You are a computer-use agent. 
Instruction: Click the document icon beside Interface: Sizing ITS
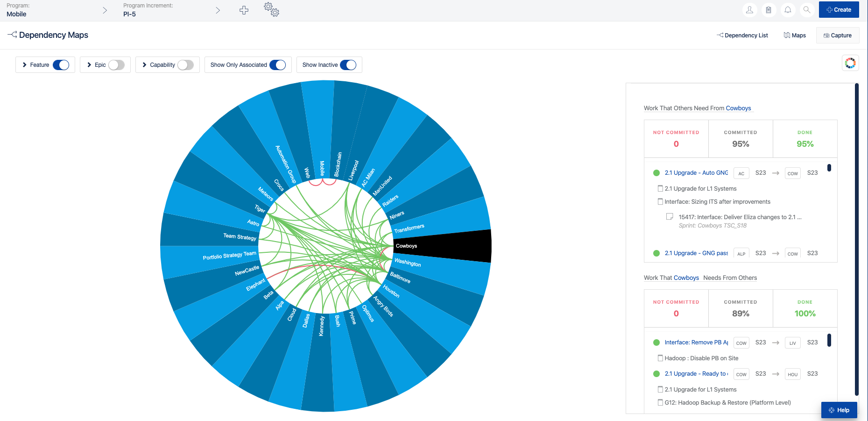pos(660,202)
